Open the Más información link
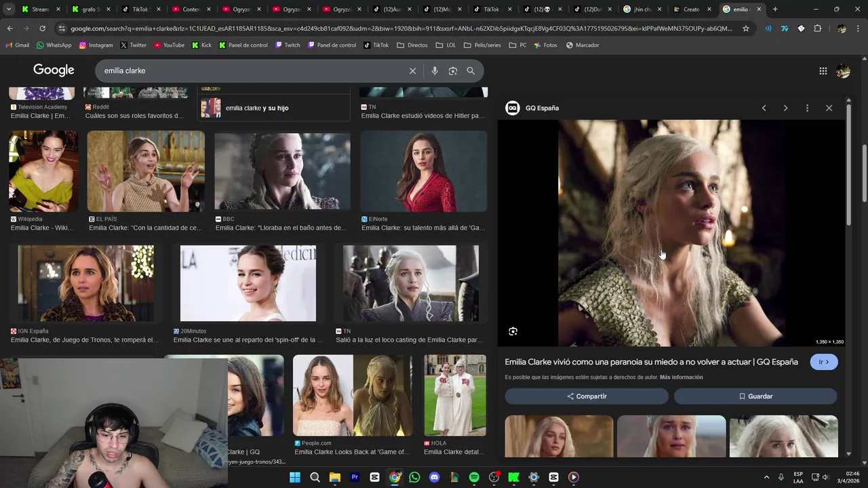 (681, 377)
